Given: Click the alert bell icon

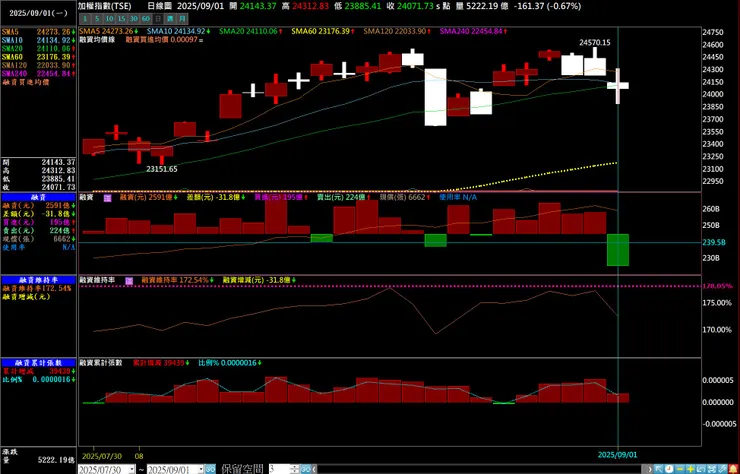Looking at the screenshot, I should (x=733, y=469).
